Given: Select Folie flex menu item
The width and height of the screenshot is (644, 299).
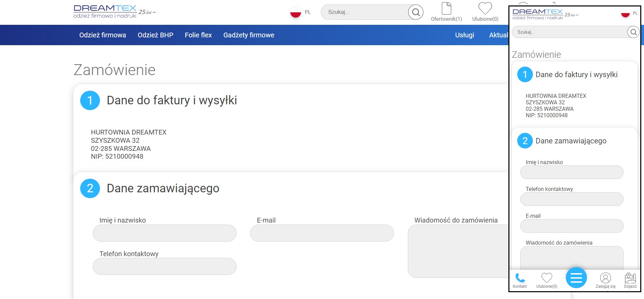Looking at the screenshot, I should (x=198, y=35).
